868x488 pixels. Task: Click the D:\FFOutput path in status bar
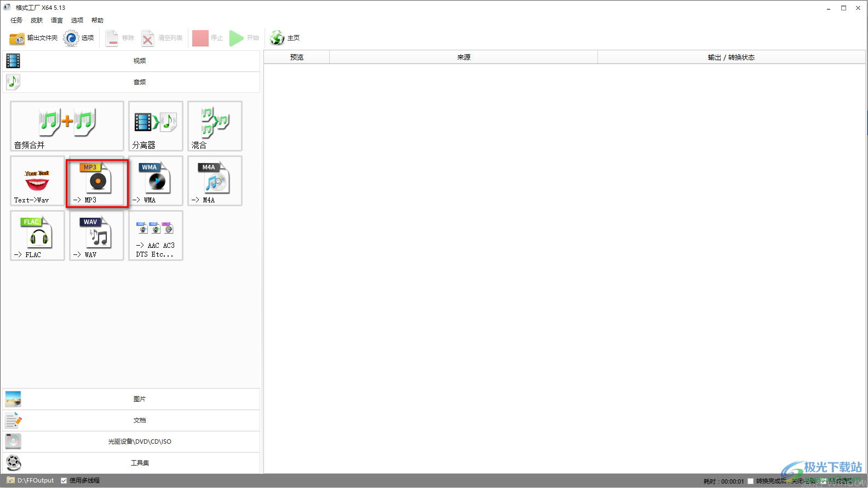pos(36,480)
